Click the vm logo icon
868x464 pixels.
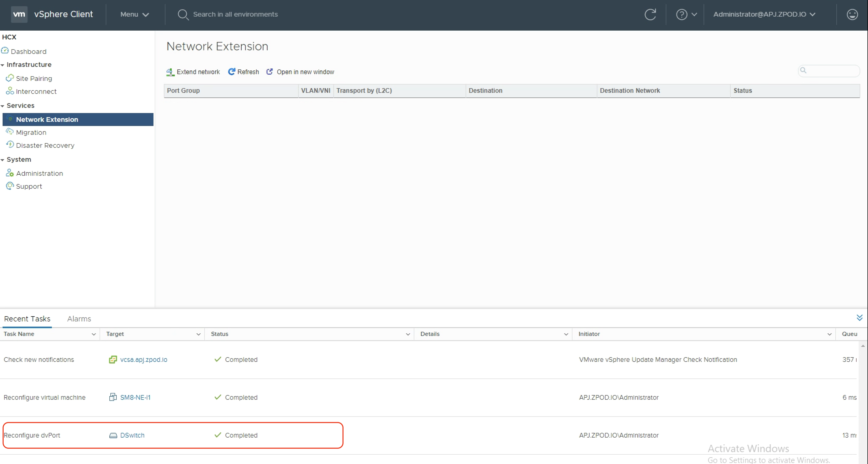(19, 14)
